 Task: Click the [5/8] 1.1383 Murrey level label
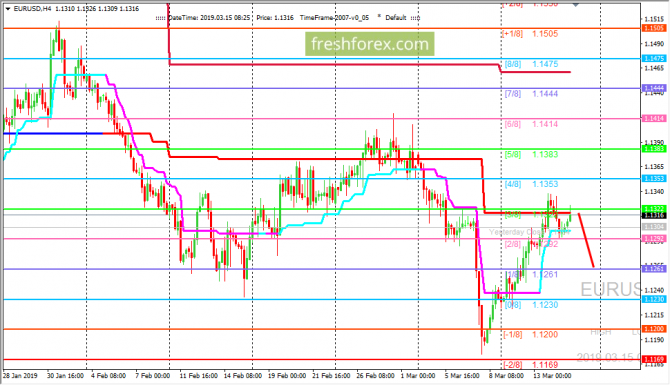(531, 154)
